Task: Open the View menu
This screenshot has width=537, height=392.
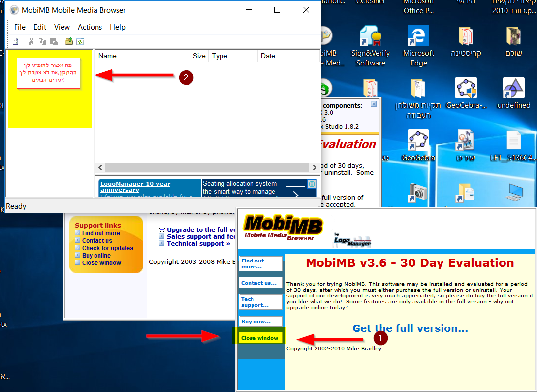Action: (x=62, y=27)
